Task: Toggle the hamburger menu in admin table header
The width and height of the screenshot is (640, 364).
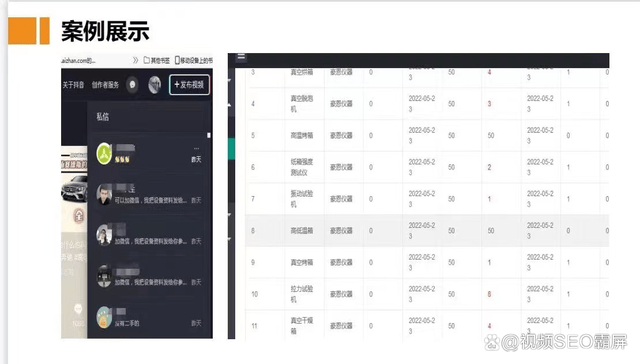Action: point(241,57)
